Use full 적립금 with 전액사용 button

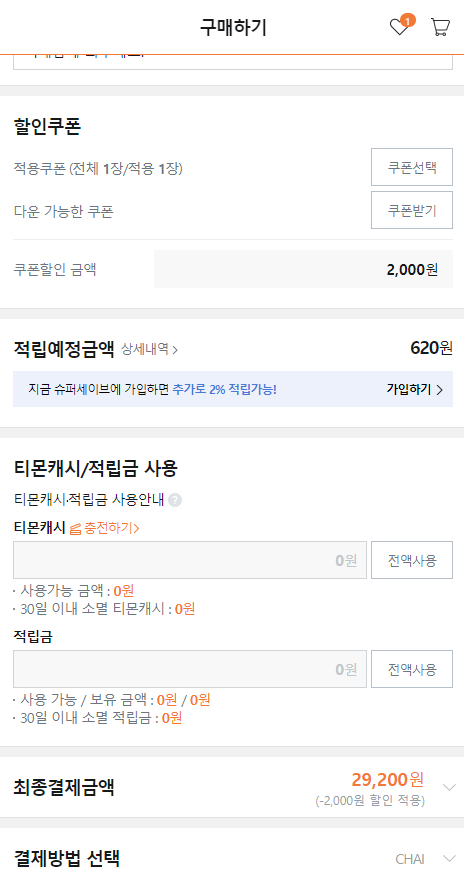(412, 669)
